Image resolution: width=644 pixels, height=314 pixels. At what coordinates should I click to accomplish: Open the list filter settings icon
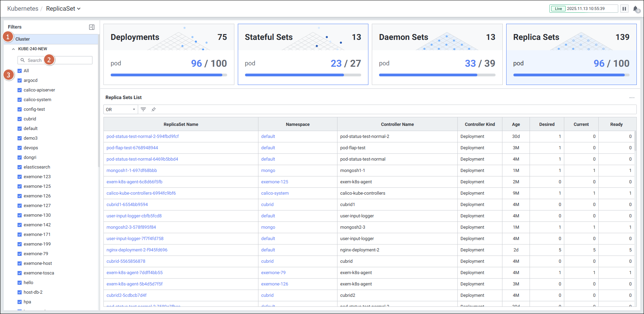tap(143, 109)
